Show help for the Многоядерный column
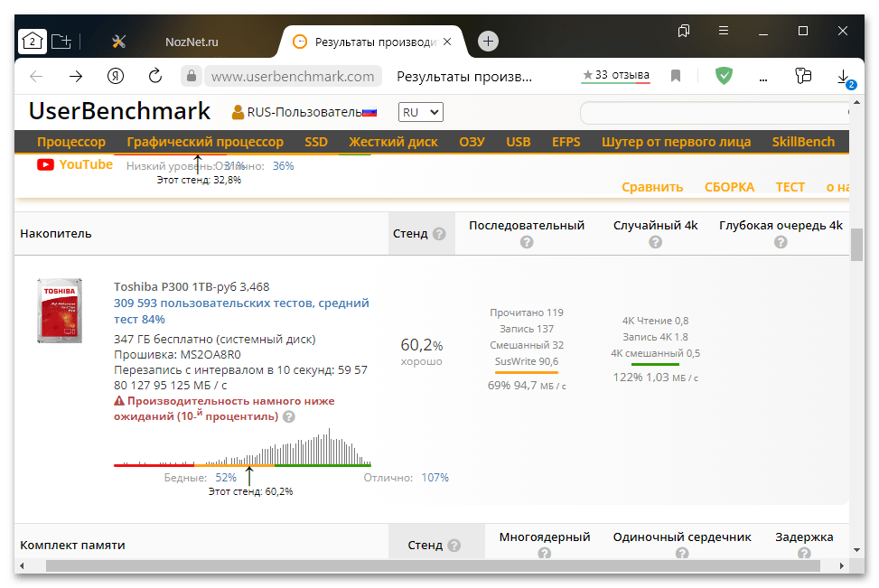 [545, 554]
